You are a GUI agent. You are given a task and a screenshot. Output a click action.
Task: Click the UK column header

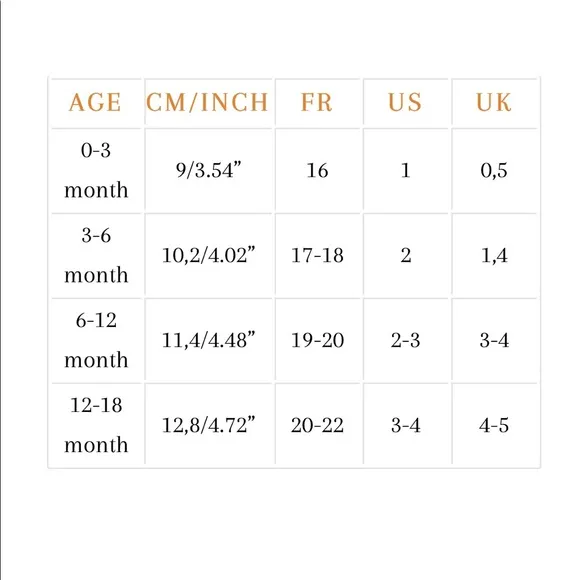click(x=494, y=102)
